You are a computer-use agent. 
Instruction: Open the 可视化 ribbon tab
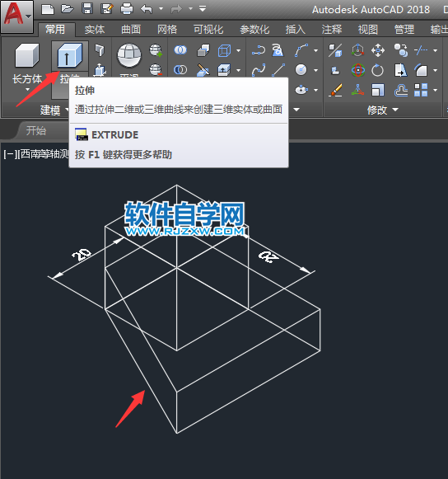[208, 30]
